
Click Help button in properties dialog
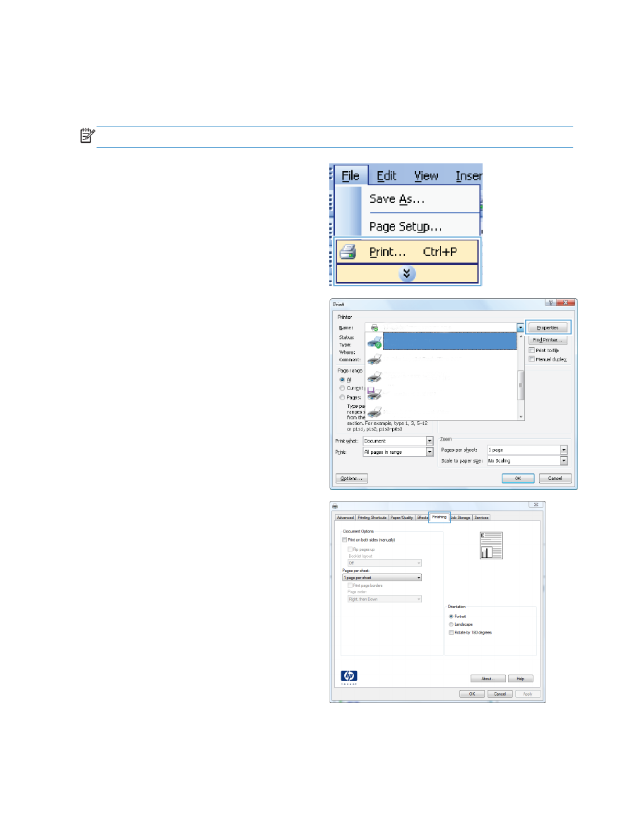coord(521,679)
